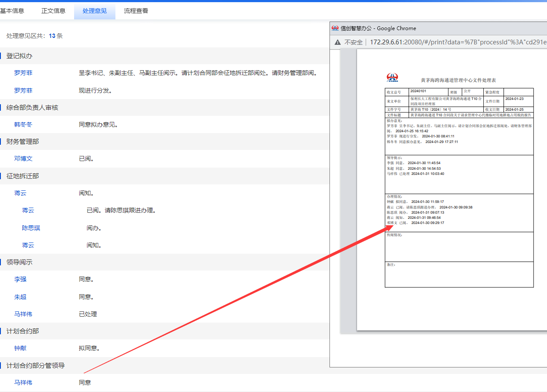Click the 拟办意见 cell in the print preview
Viewport: 547px width, 392px height.
click(x=459, y=137)
